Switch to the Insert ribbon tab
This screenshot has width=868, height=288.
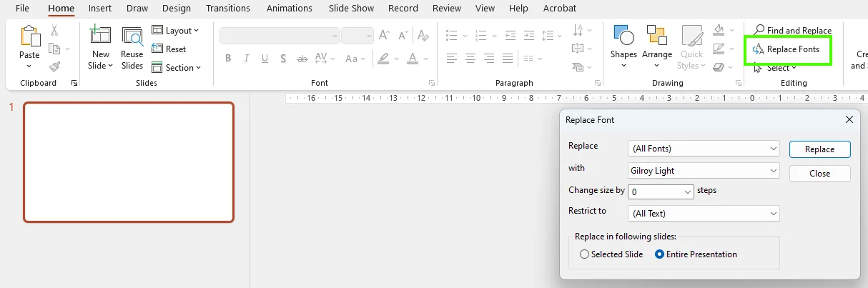pyautogui.click(x=100, y=9)
